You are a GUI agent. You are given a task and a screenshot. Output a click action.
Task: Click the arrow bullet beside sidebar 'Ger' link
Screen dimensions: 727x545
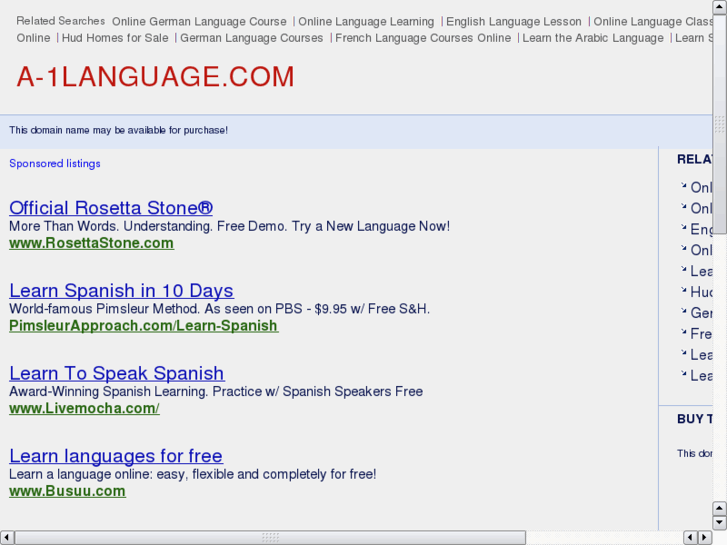683,311
